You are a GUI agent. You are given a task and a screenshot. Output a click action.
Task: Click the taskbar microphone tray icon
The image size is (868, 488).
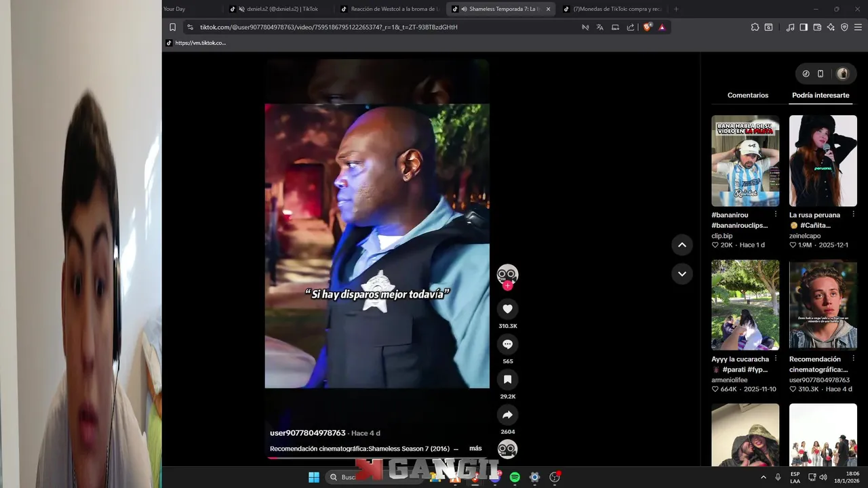tap(778, 477)
